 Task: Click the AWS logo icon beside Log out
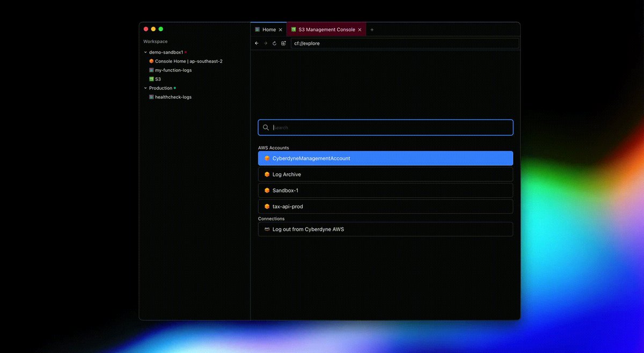pos(267,229)
